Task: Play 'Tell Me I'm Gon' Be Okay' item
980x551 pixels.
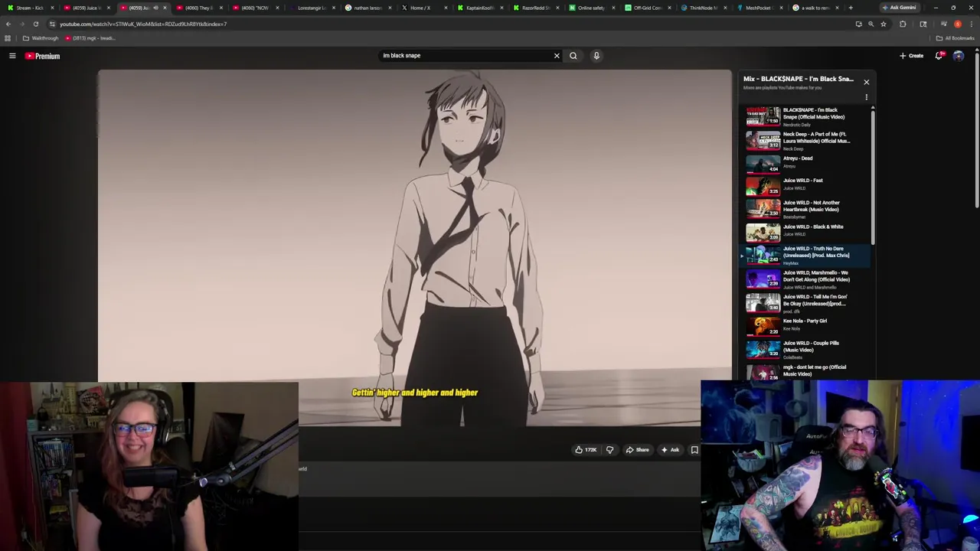Action: (x=805, y=303)
